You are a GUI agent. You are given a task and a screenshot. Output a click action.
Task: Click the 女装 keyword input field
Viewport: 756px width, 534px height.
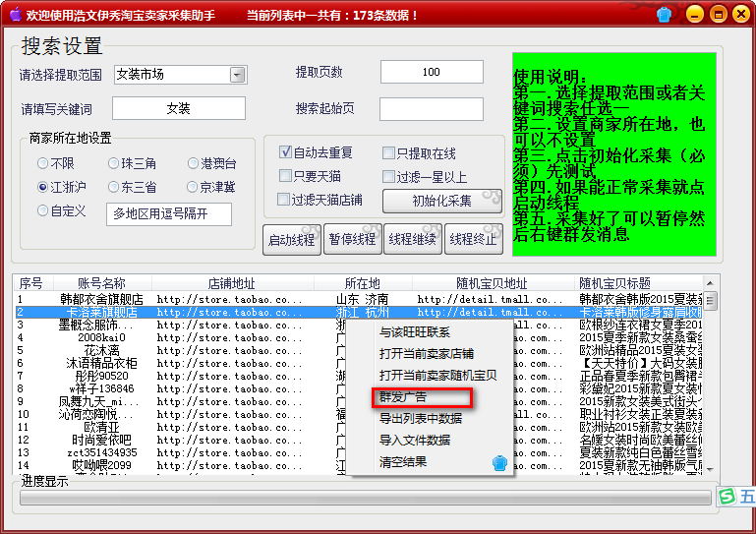coord(179,108)
